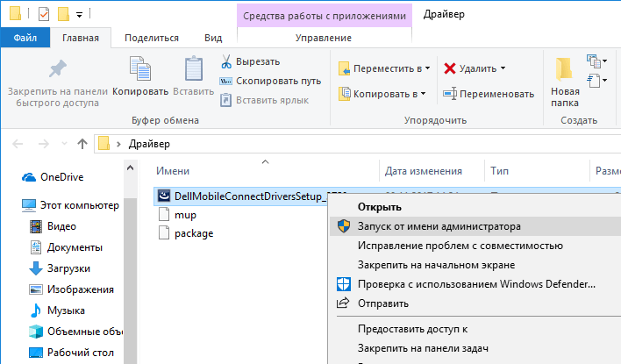The width and height of the screenshot is (621, 364).
Task: Select Проверка с использованием Windows Defender
Action: (475, 284)
